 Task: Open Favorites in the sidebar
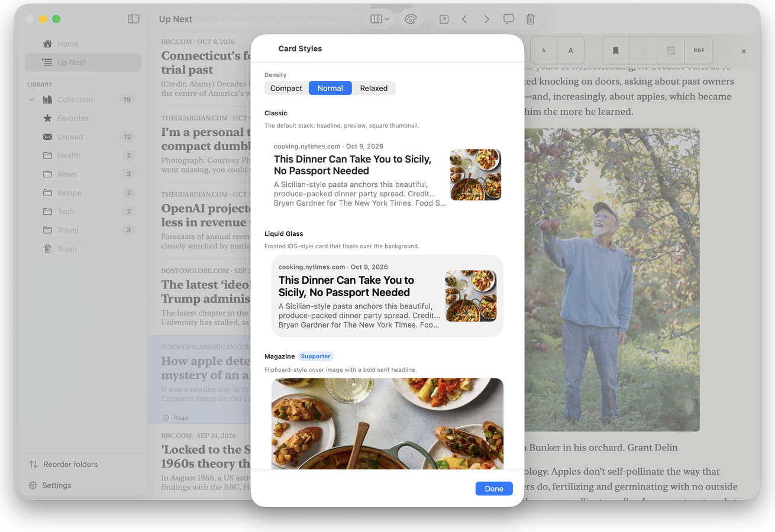(x=83, y=118)
